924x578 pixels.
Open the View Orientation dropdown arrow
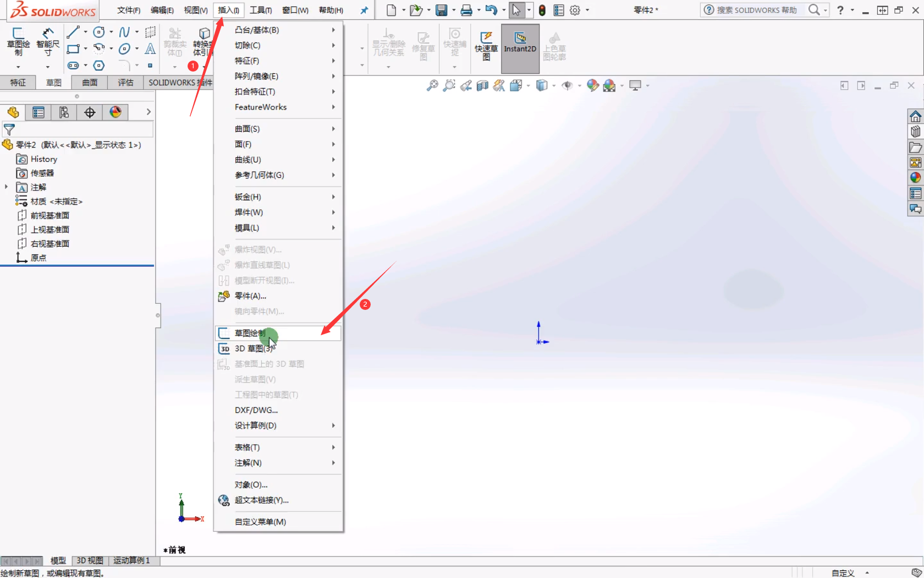pyautogui.click(x=528, y=85)
